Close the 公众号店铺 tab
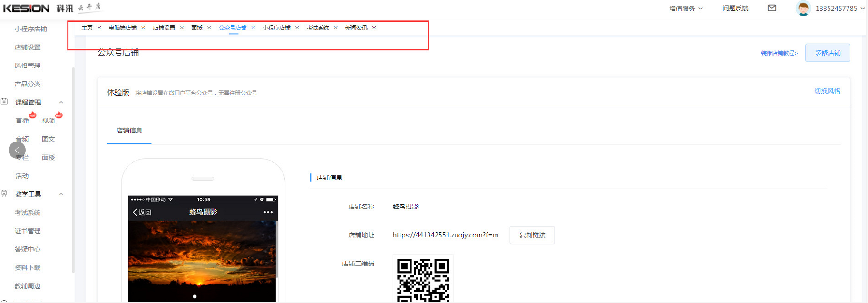 (253, 28)
